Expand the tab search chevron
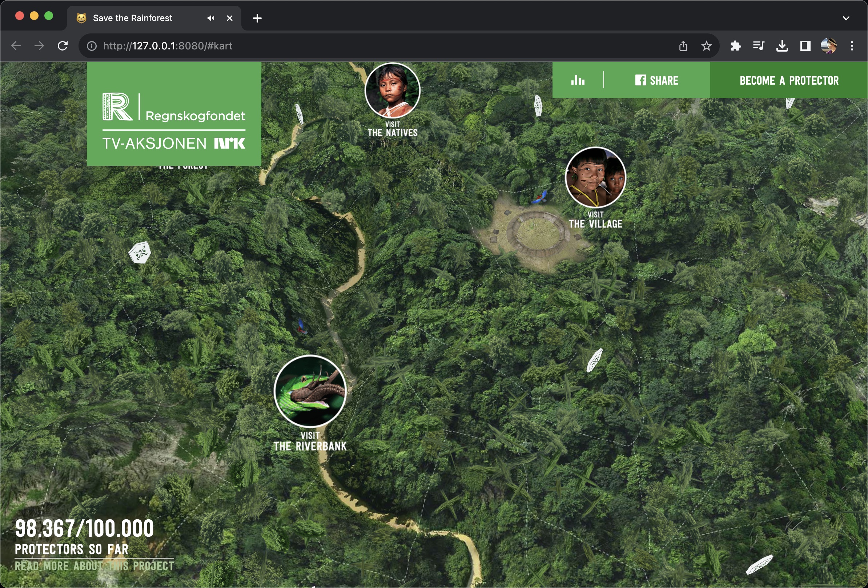This screenshot has width=868, height=588. (x=846, y=18)
